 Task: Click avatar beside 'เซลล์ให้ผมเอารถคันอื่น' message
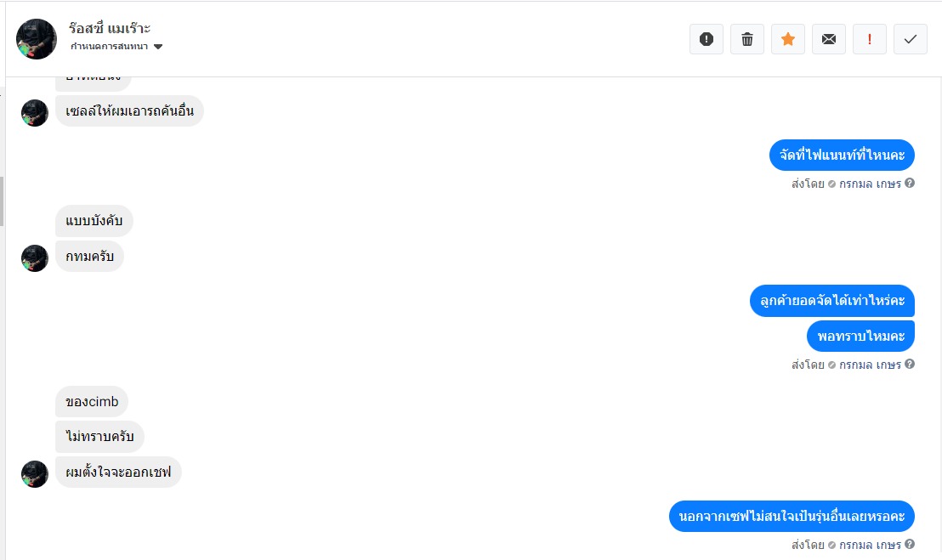(x=35, y=113)
